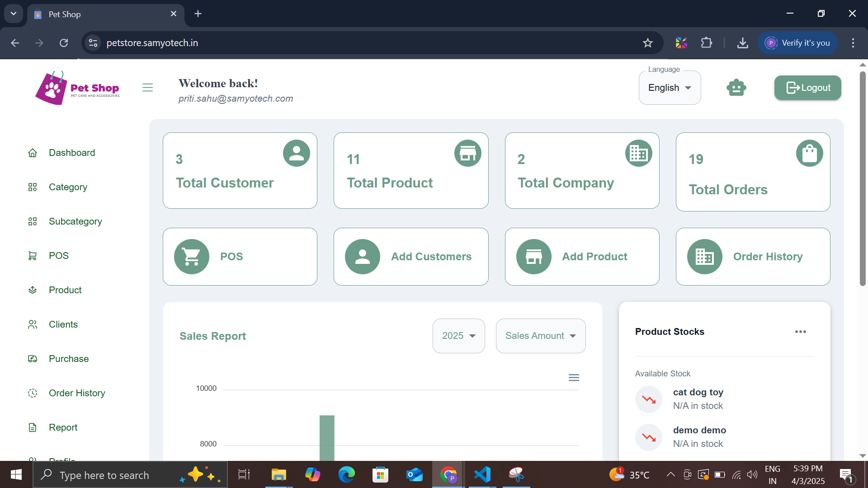Open chart hamburger menu in Sales Report
868x488 pixels.
[574, 378]
